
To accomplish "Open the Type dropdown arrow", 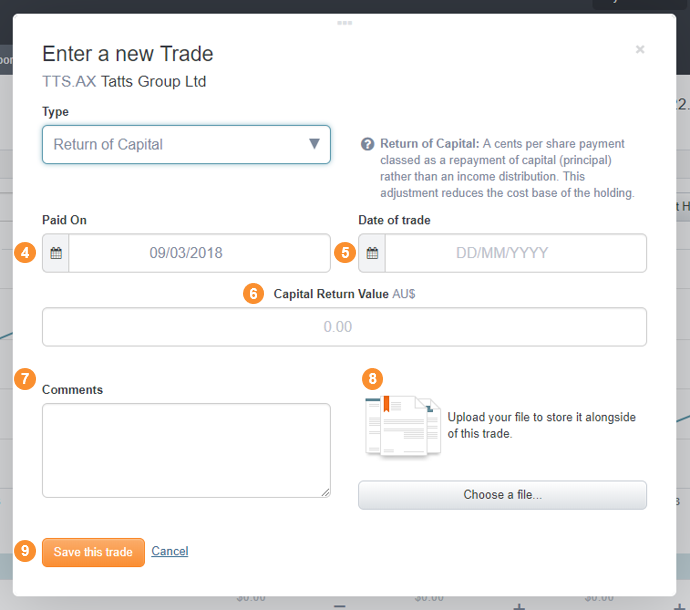I will (314, 144).
